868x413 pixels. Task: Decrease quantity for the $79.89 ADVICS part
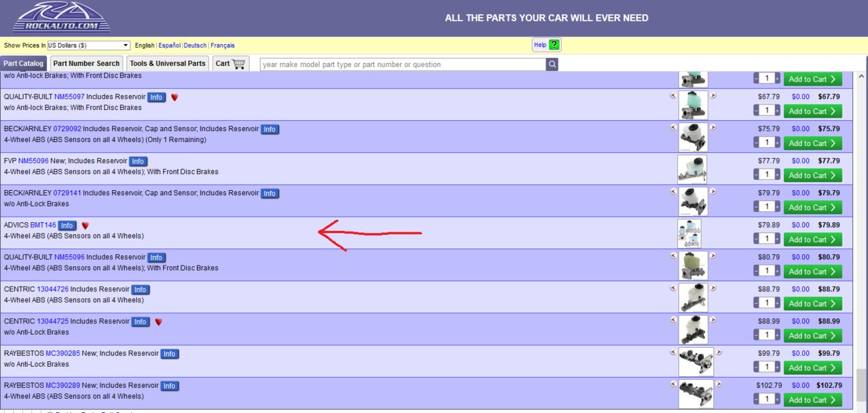coord(757,239)
